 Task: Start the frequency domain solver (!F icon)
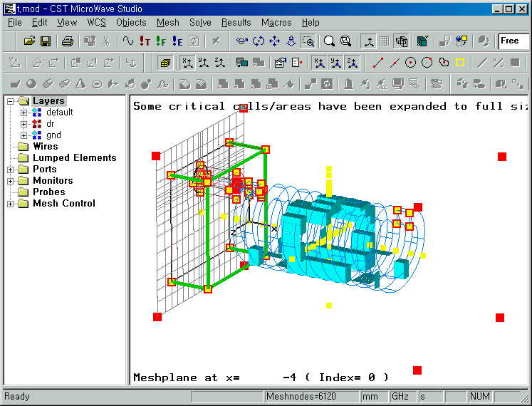pos(161,41)
